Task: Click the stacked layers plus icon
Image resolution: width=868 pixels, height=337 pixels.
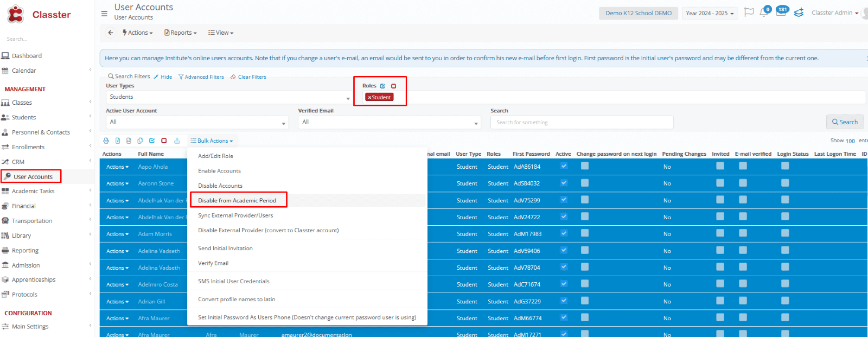Action: (x=799, y=12)
